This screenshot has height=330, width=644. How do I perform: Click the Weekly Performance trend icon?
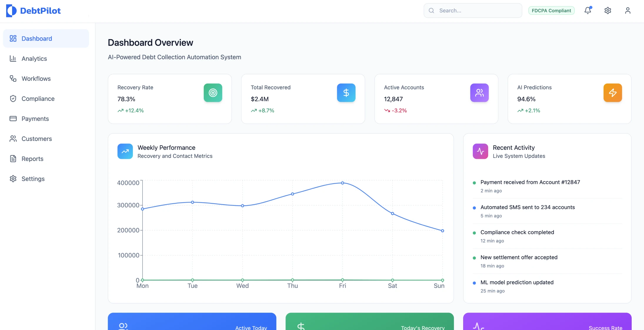tap(125, 151)
